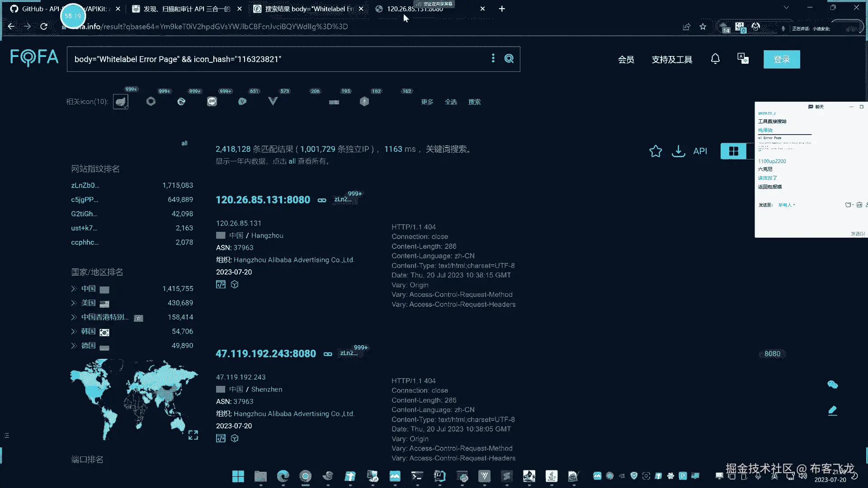Click the notification bell icon
The height and width of the screenshot is (488, 868).
pos(715,59)
